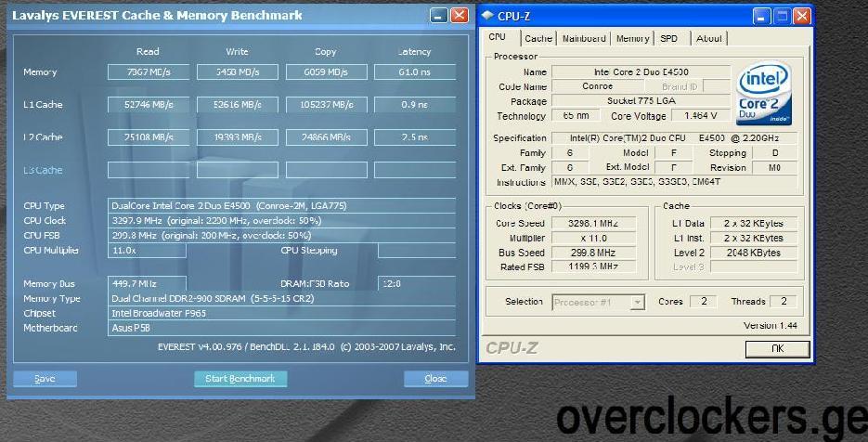This screenshot has width=868, height=442.
Task: Click the CPU FSB 299.8 MHz field
Action: click(282, 236)
